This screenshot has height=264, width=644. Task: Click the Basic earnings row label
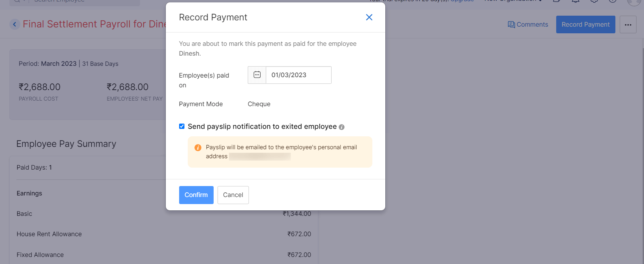click(x=24, y=213)
